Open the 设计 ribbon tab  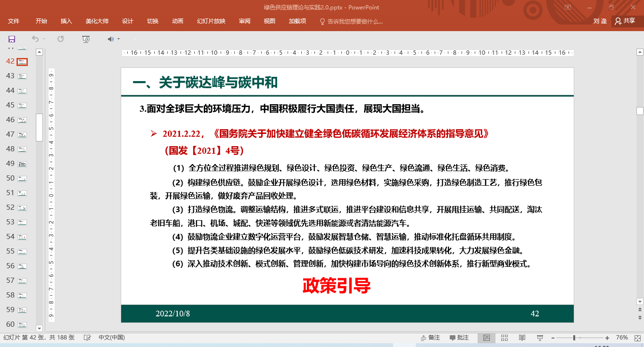pyautogui.click(x=127, y=21)
